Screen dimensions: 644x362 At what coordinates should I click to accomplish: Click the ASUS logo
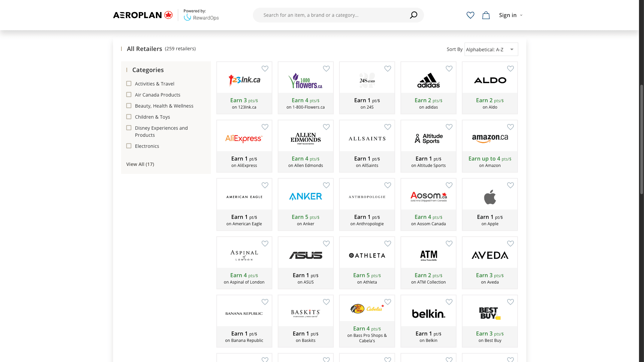coord(306,255)
